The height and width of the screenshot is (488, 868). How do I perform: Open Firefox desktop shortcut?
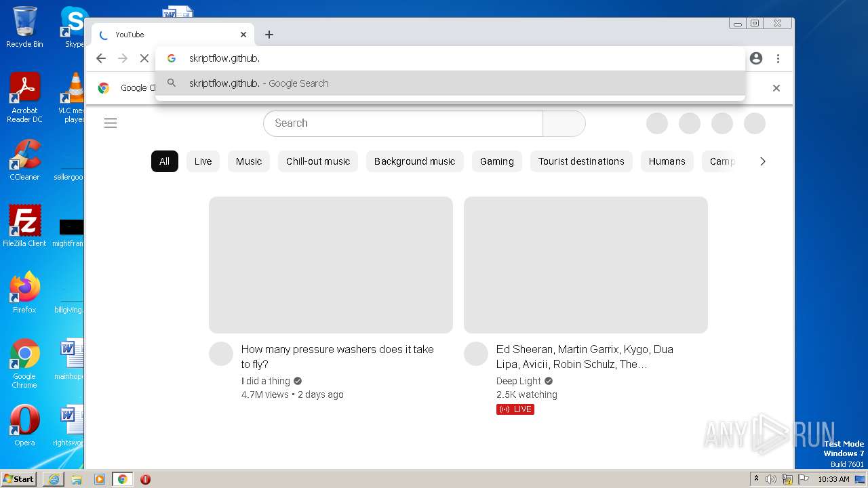pyautogui.click(x=24, y=293)
